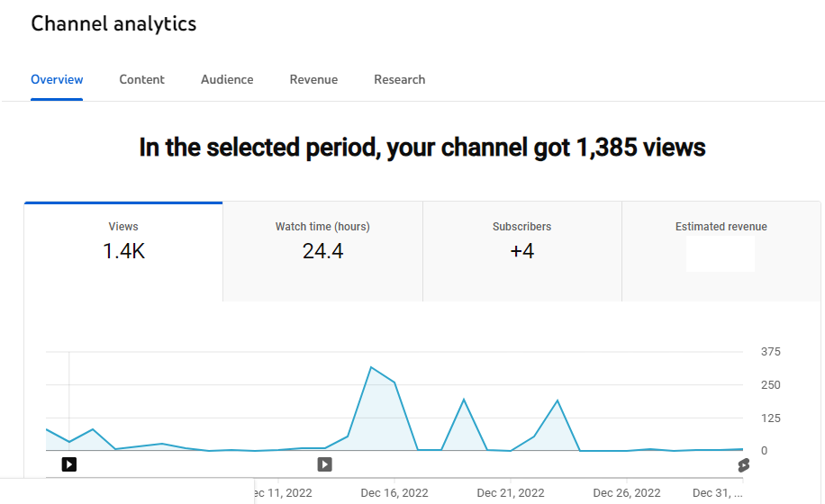
Task: Show the Watch time (hours) chart
Action: 322,241
